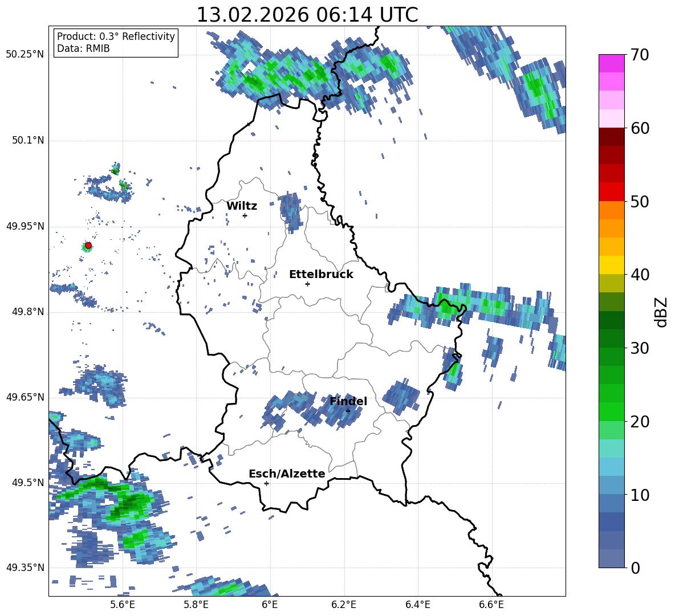Pick the olive colorbar segment just below 40
Screen dimensions: 675x616
611,283
